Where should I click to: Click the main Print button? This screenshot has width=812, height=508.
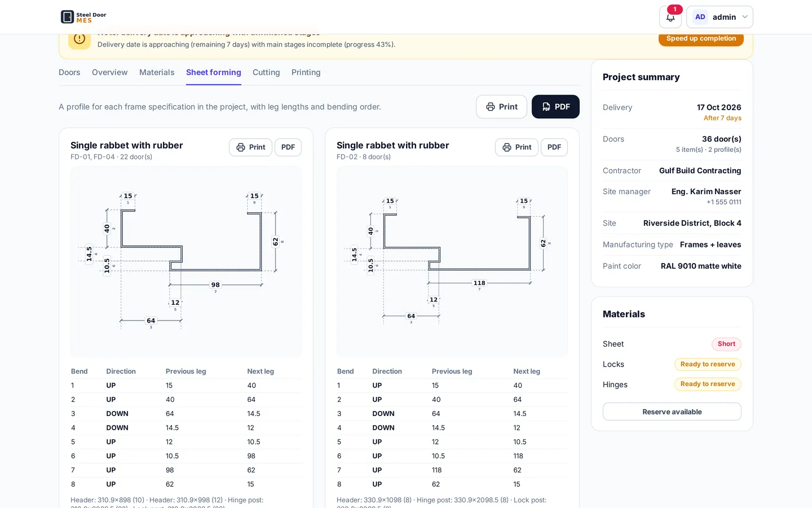point(501,107)
